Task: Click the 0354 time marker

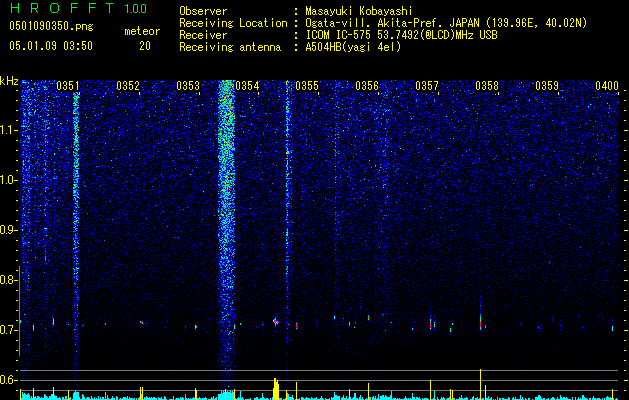Action: coord(247,86)
